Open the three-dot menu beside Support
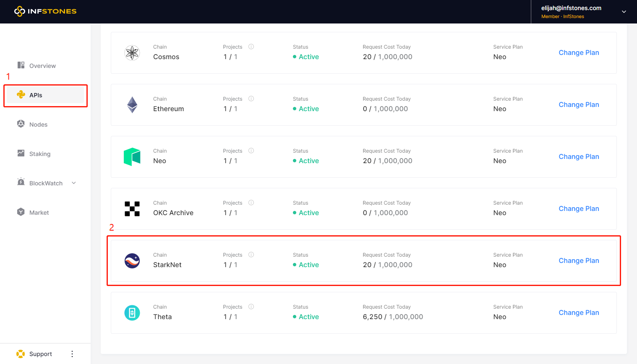This screenshot has height=364, width=637. (x=72, y=354)
